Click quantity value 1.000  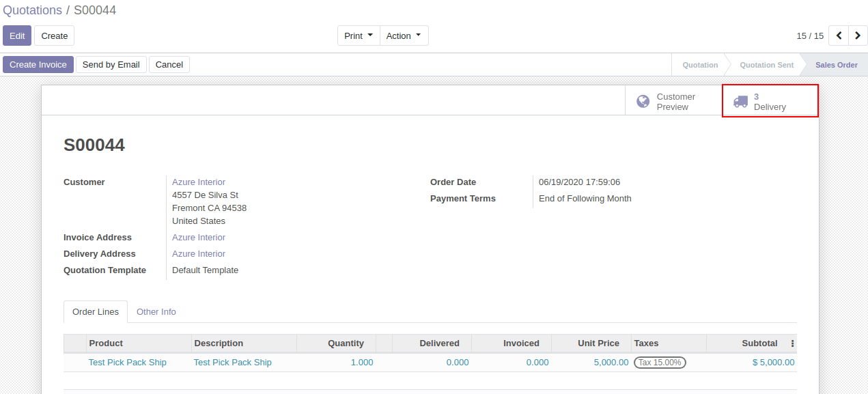point(362,363)
